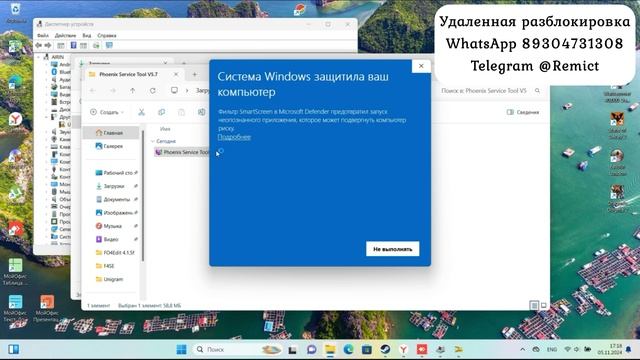Add a new tab in File Explorer

pyautogui.click(x=195, y=74)
